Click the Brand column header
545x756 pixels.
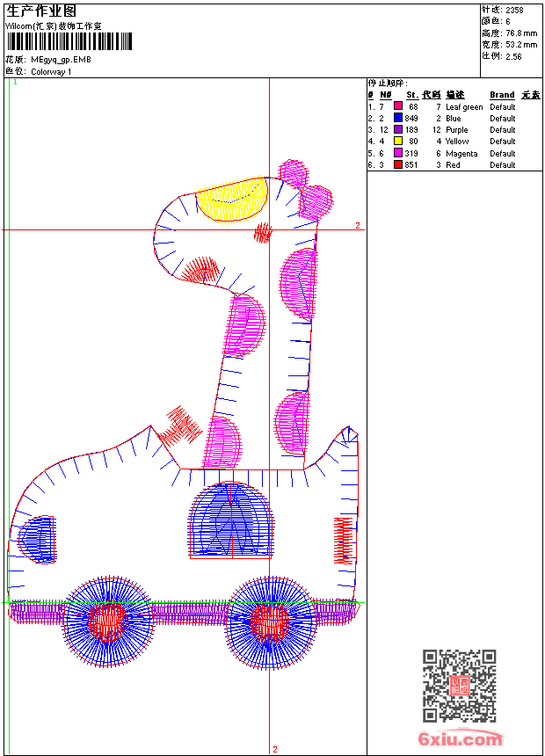502,95
